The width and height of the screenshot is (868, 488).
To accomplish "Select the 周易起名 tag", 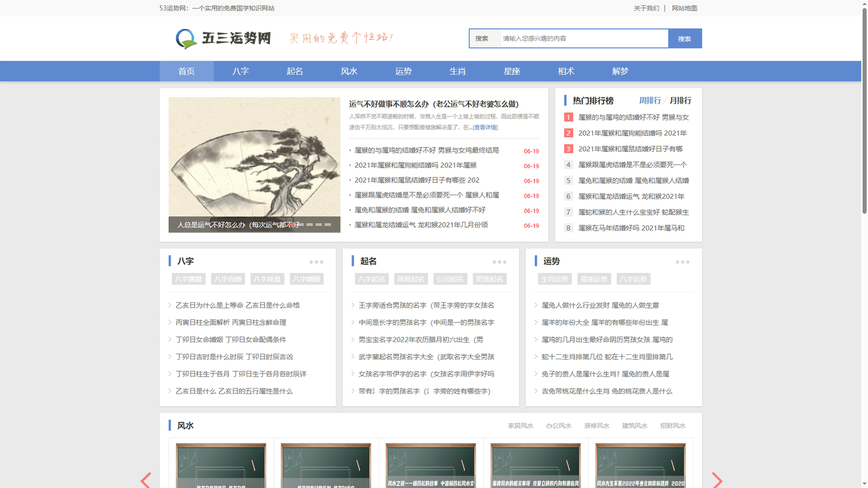I will coord(411,279).
